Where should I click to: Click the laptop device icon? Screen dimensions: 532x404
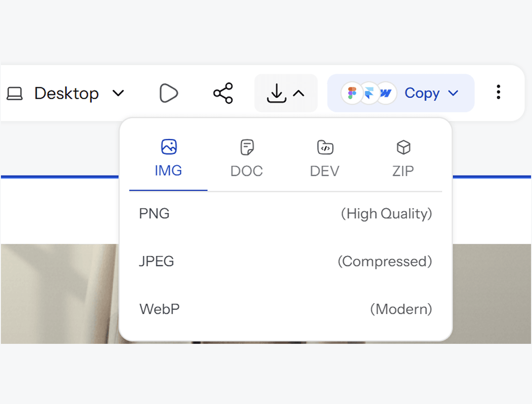pos(15,93)
